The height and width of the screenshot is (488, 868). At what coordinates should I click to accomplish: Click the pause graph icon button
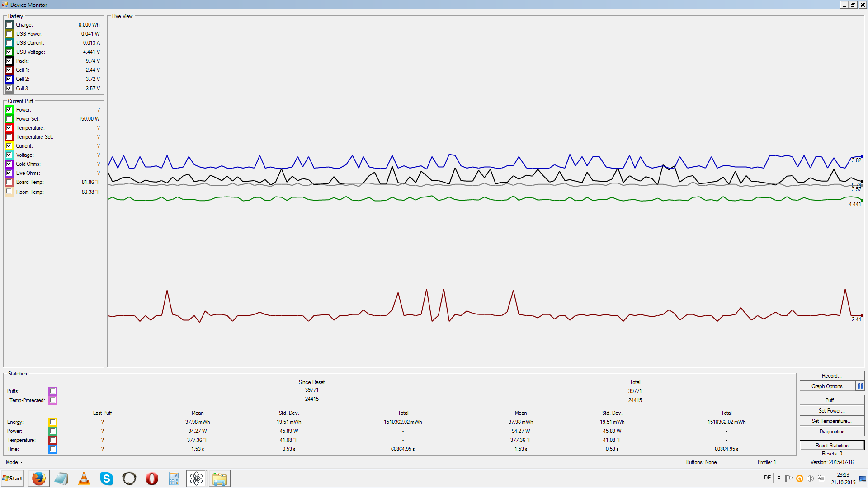tap(860, 386)
